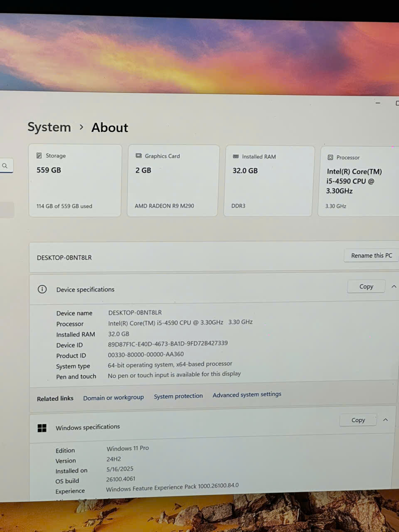Click the Storage drive icon
Image resolution: width=399 pixels, height=532 pixels.
tap(39, 155)
